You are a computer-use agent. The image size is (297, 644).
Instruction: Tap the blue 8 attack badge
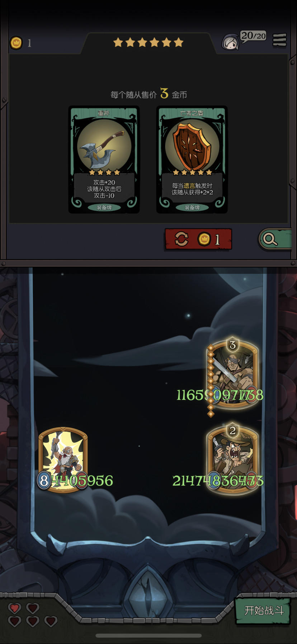[x=44, y=481]
